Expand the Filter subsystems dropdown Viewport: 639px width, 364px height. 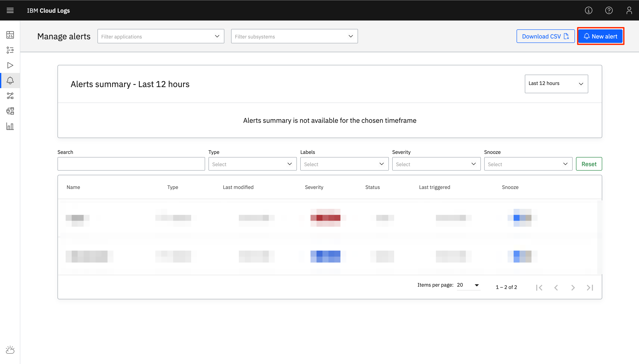294,36
